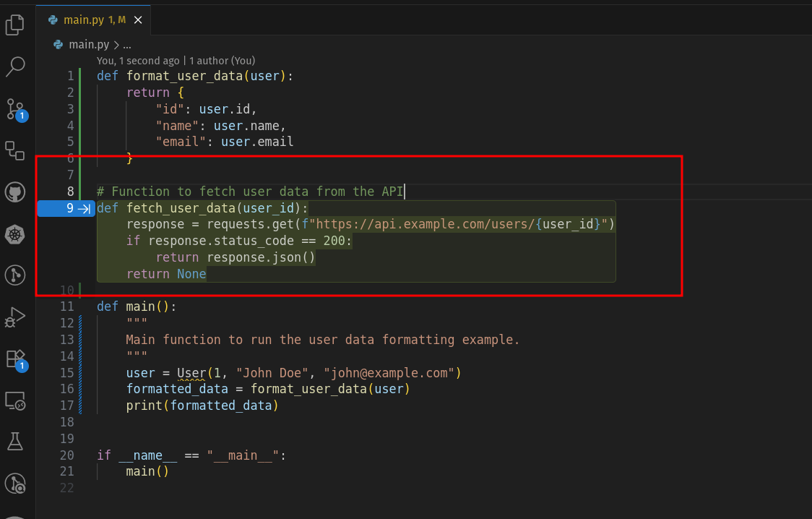Open the Remote Explorer panel

[x=15, y=400]
